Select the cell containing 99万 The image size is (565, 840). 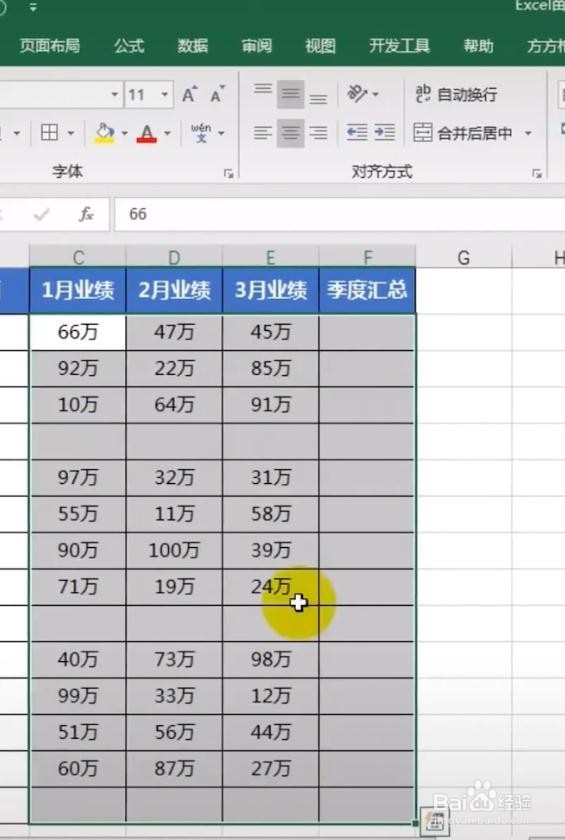78,696
